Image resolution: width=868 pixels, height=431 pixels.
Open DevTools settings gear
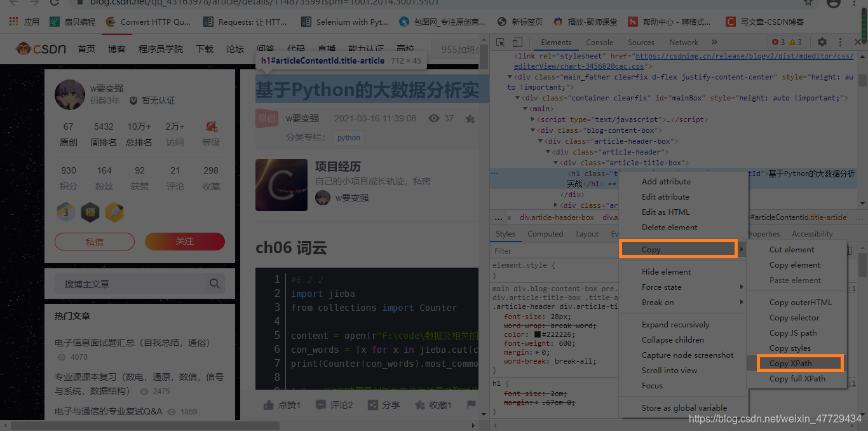pos(822,43)
